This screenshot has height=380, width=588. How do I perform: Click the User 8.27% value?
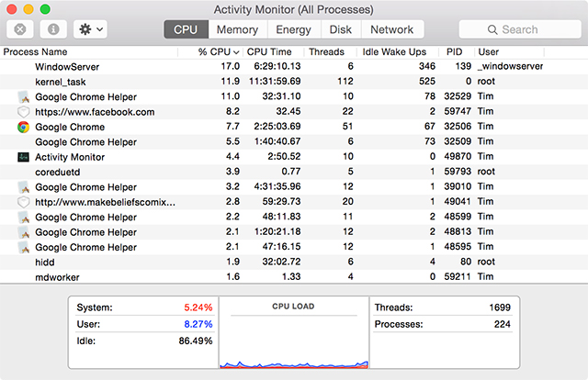(x=198, y=324)
